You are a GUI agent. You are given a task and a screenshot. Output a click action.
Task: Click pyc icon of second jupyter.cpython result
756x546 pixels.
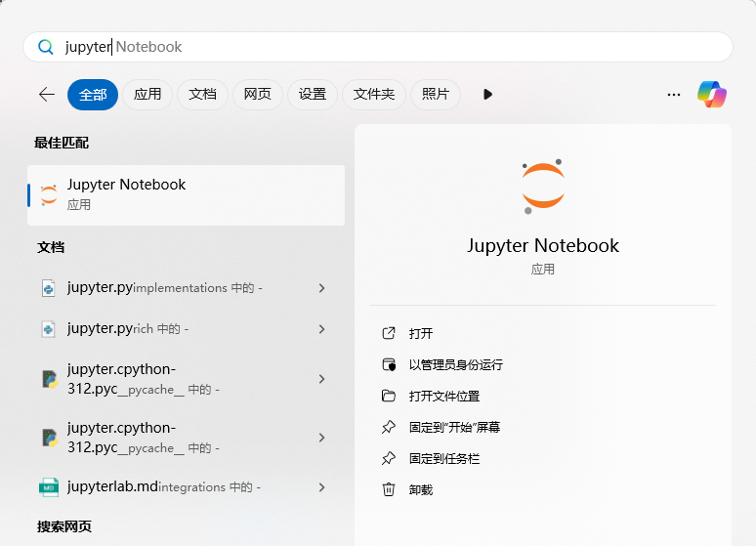(x=49, y=438)
